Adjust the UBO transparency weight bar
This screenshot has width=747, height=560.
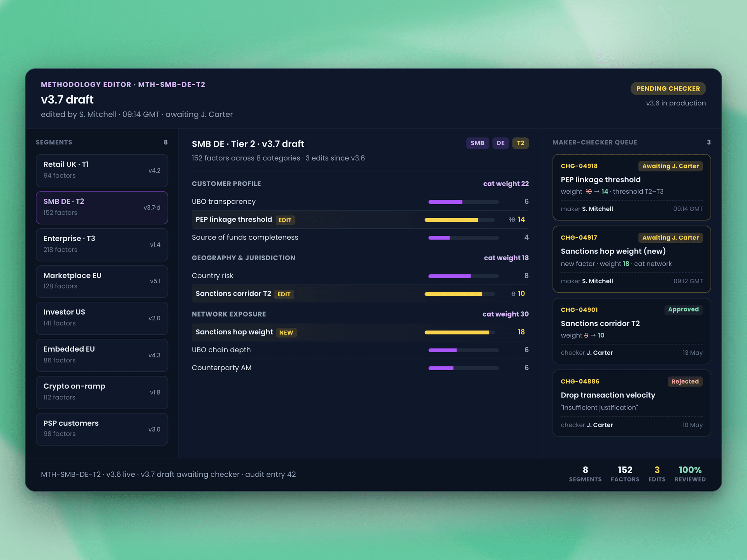point(463,202)
